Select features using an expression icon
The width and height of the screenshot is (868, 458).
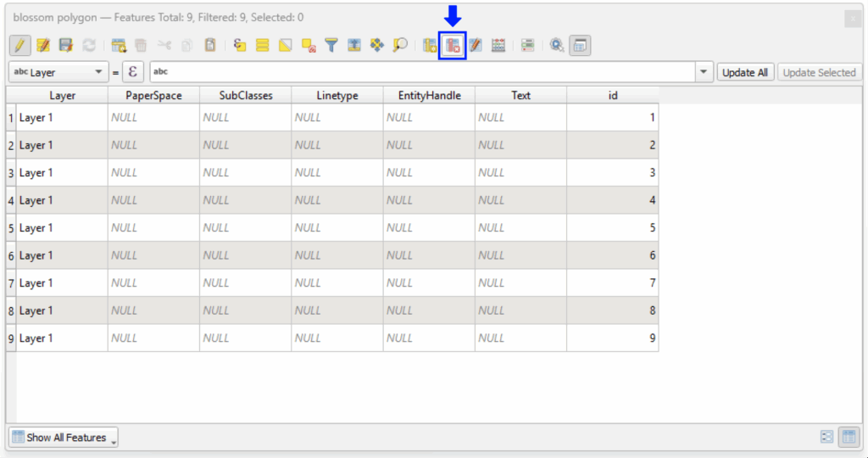(x=240, y=45)
